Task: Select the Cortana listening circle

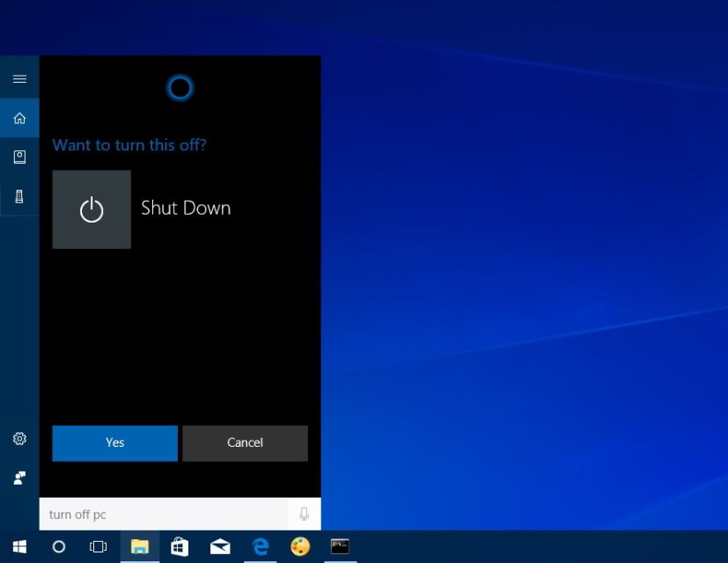Action: click(180, 88)
